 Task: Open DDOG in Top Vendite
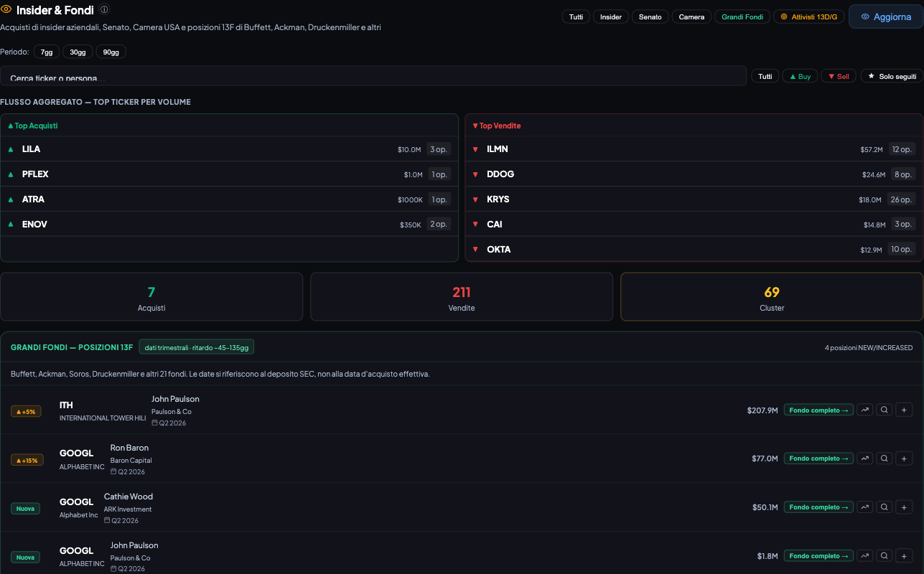[x=694, y=174]
